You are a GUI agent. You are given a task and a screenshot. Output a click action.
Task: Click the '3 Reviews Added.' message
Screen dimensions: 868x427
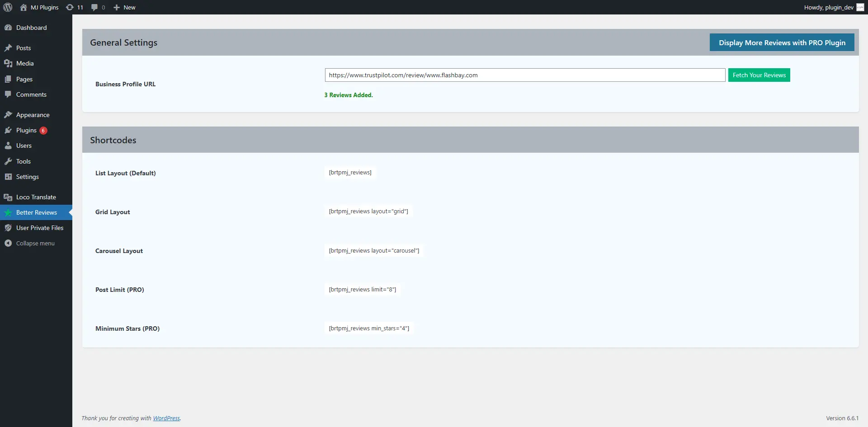click(x=349, y=95)
